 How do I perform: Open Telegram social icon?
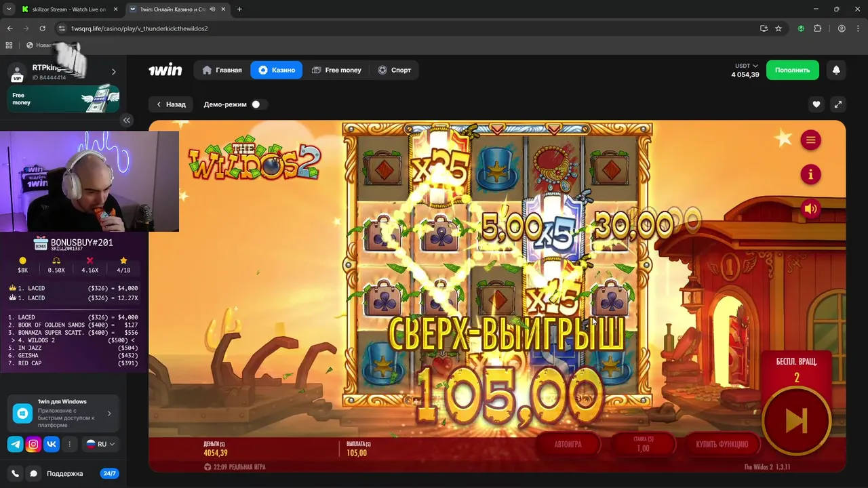coord(15,444)
